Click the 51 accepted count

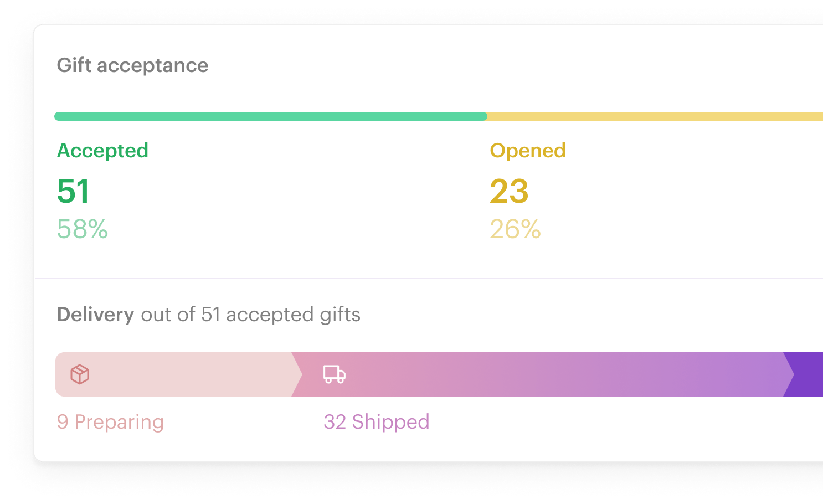73,191
